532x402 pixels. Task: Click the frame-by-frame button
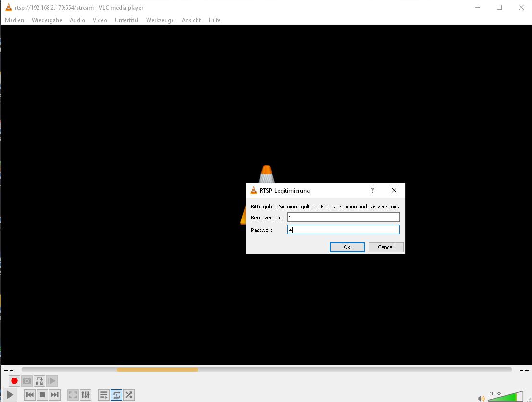52,381
